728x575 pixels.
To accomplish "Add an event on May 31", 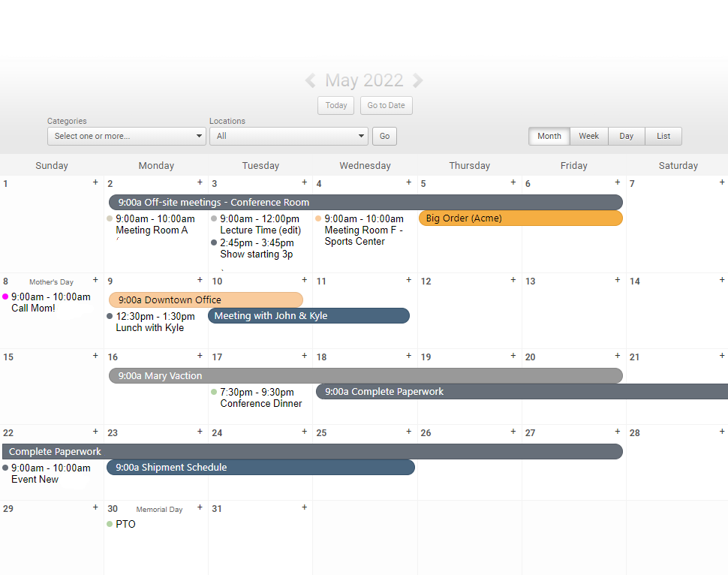I will tap(304, 507).
